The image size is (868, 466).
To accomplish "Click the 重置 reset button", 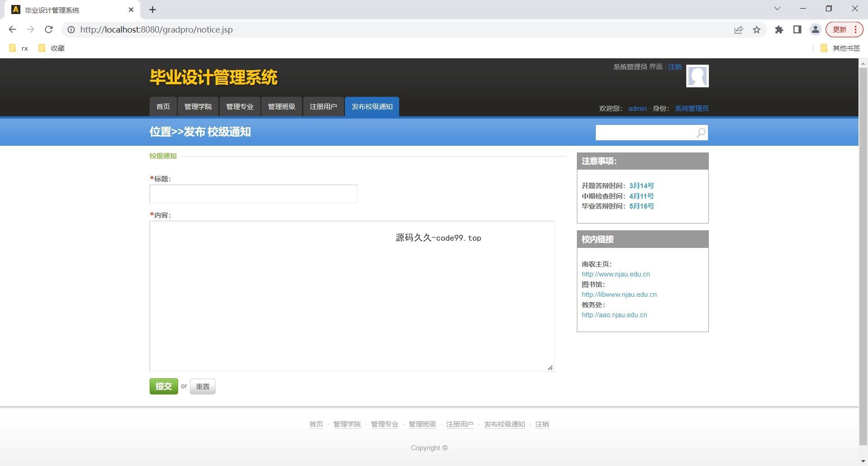I will [x=203, y=387].
